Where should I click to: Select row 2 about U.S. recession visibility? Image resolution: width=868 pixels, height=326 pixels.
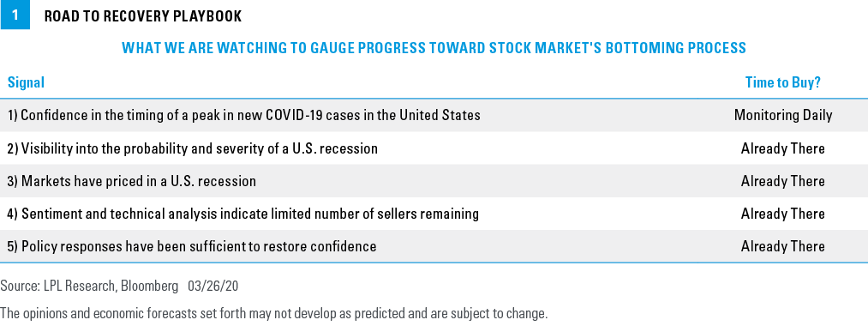tap(434, 148)
